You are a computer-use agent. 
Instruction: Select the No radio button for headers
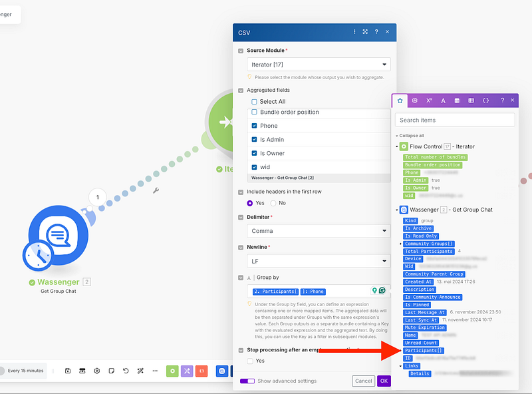[x=273, y=203]
